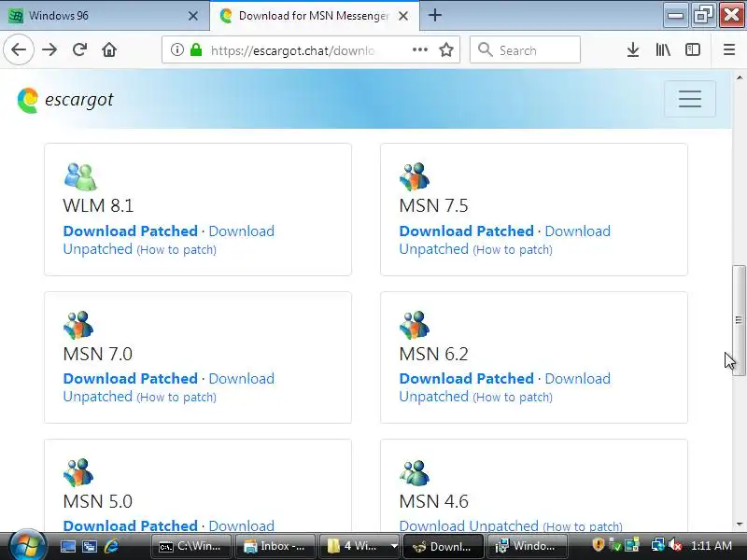Download Unpatched MSN 4.6

[469, 525]
